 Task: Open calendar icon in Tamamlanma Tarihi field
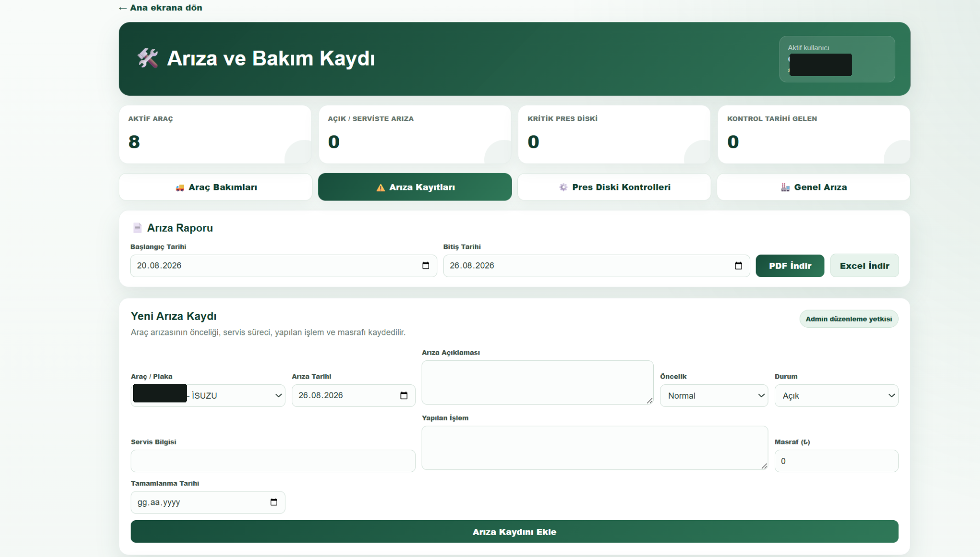pos(274,502)
